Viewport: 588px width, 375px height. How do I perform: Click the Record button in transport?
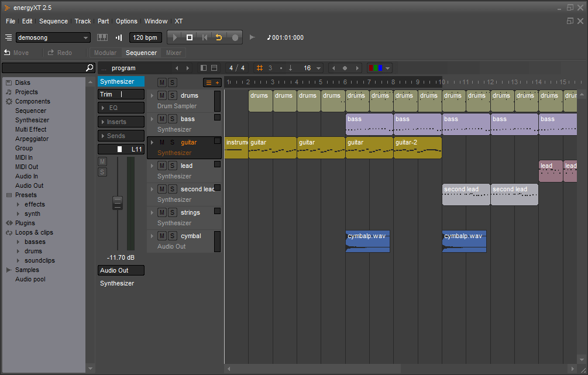235,37
